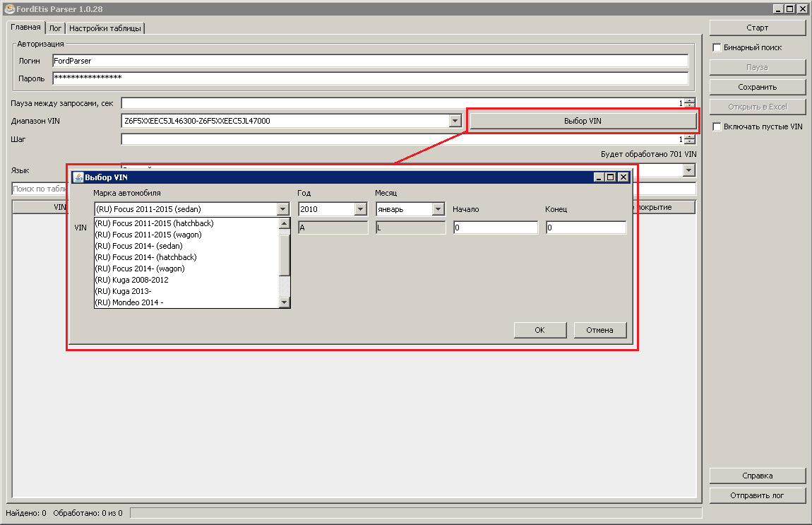Select (RU) Focus 2014- (wagon)
This screenshot has width=812, height=525.
pyautogui.click(x=186, y=269)
